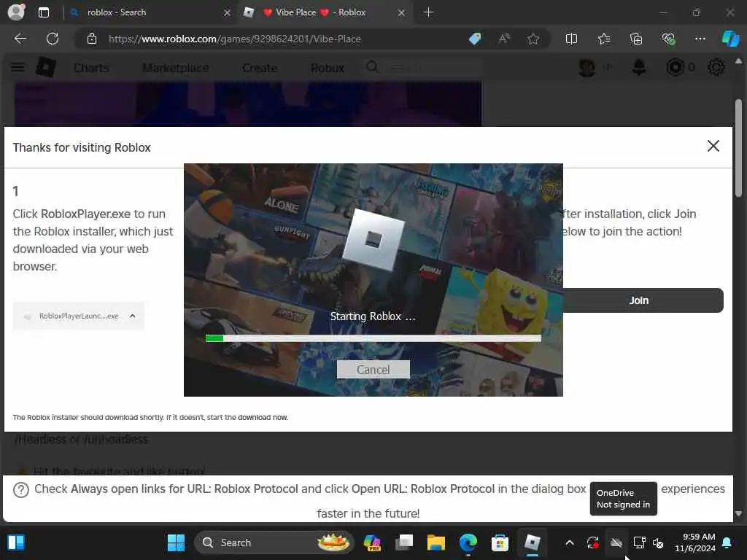The height and width of the screenshot is (560, 747).
Task: Open Create in Roblox navigation
Action: 260,68
